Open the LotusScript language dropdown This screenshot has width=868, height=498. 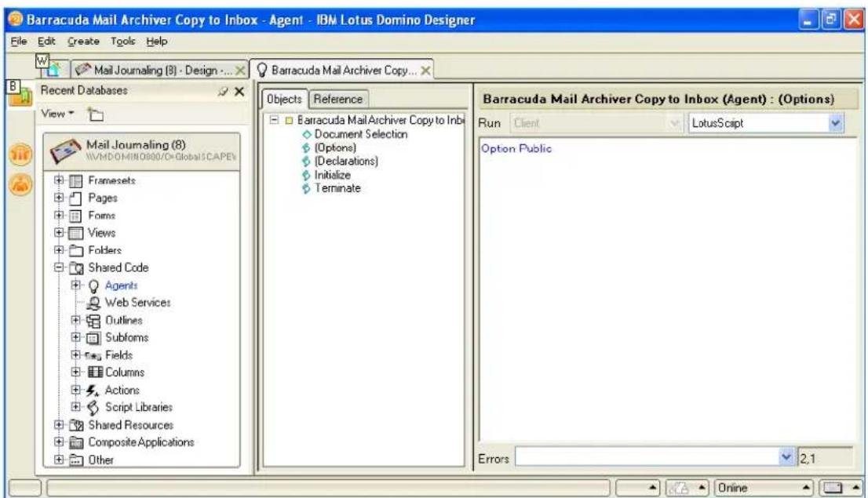[x=835, y=123]
